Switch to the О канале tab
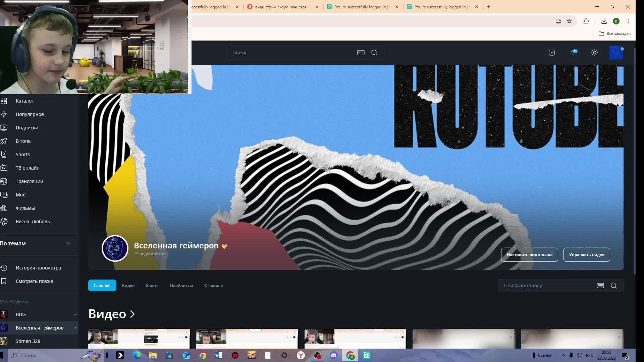Image resolution: width=644 pixels, height=362 pixels. 213,286
